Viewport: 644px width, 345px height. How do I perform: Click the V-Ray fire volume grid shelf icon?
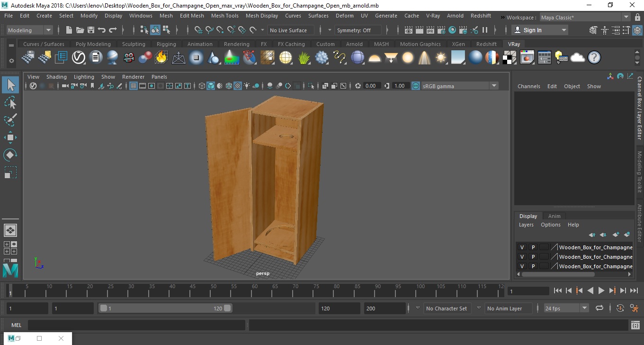(161, 58)
